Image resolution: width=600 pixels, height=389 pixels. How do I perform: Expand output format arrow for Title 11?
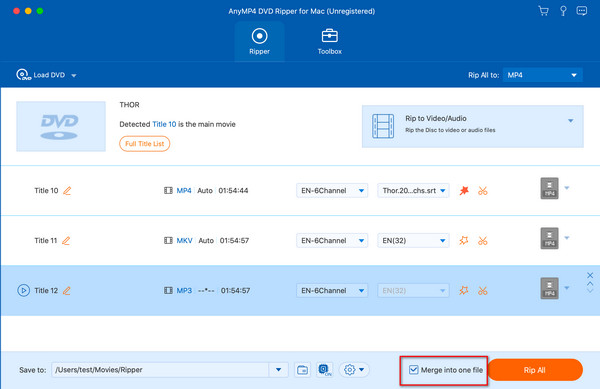click(x=567, y=238)
